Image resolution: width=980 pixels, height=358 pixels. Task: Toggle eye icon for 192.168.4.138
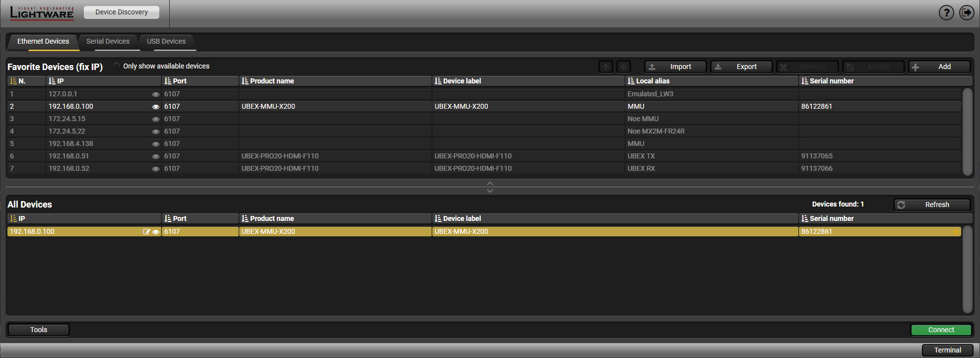pyautogui.click(x=156, y=144)
